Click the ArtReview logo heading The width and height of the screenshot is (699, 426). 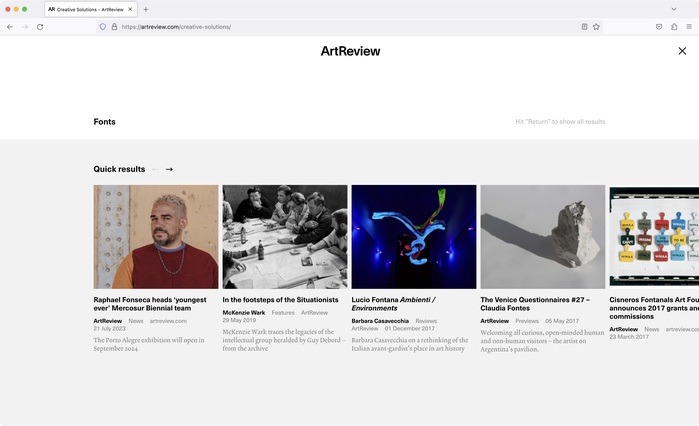[x=350, y=51]
